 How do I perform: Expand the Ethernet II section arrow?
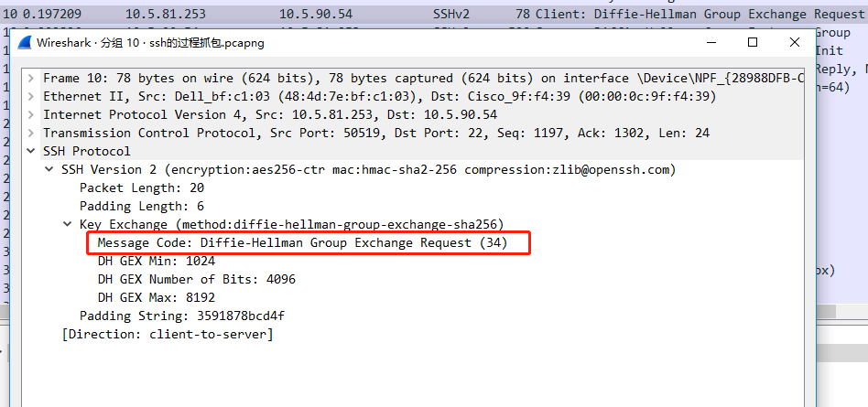(32, 97)
